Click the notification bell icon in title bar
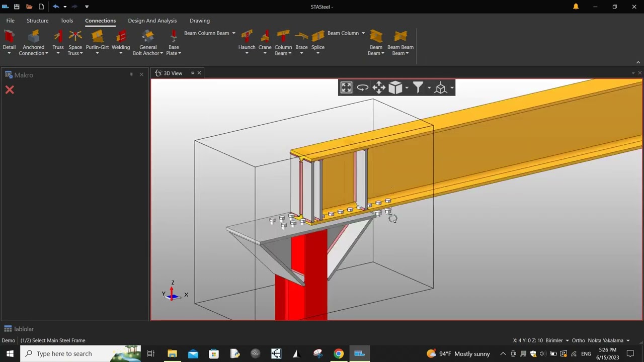 tap(576, 7)
